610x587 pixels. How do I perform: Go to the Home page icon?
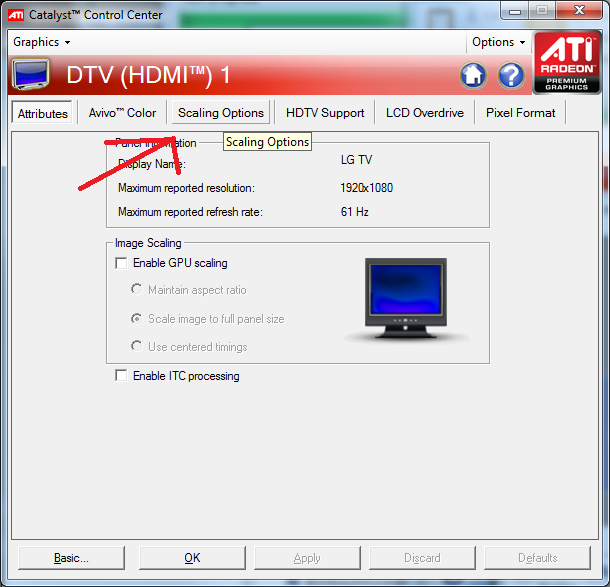(x=473, y=75)
